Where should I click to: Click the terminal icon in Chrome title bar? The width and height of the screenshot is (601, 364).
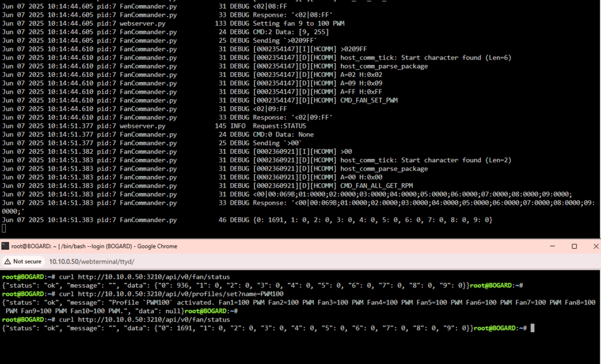5,246
